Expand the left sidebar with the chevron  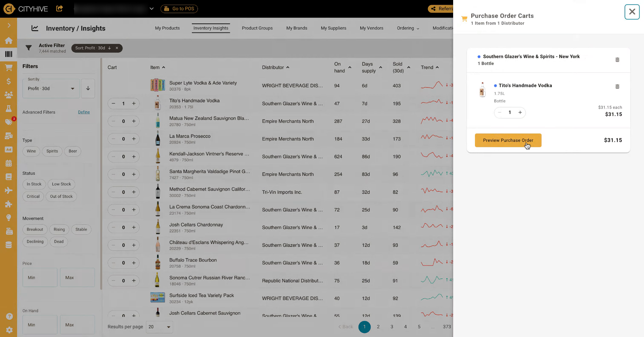(x=9, y=25)
